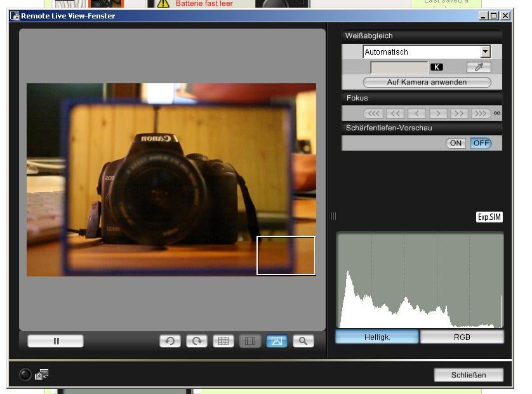Screen dimensions: 532x394
Task: Click the black K Kelvin indicator
Action: coord(437,67)
